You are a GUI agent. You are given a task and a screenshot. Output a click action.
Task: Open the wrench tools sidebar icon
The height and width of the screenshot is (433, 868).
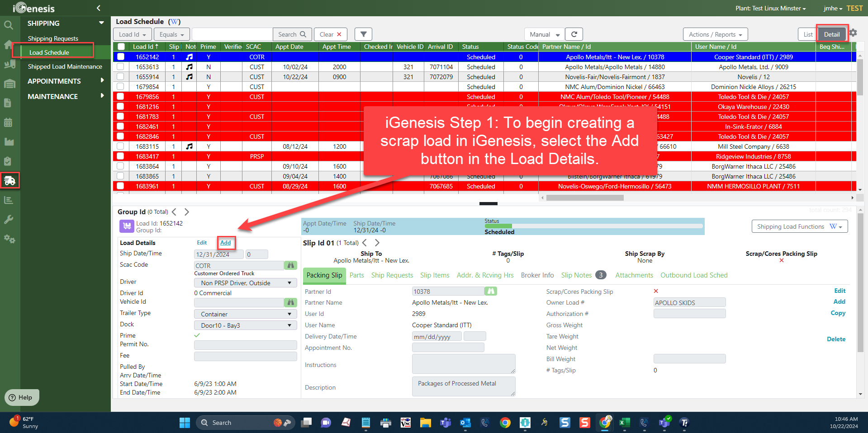9,220
